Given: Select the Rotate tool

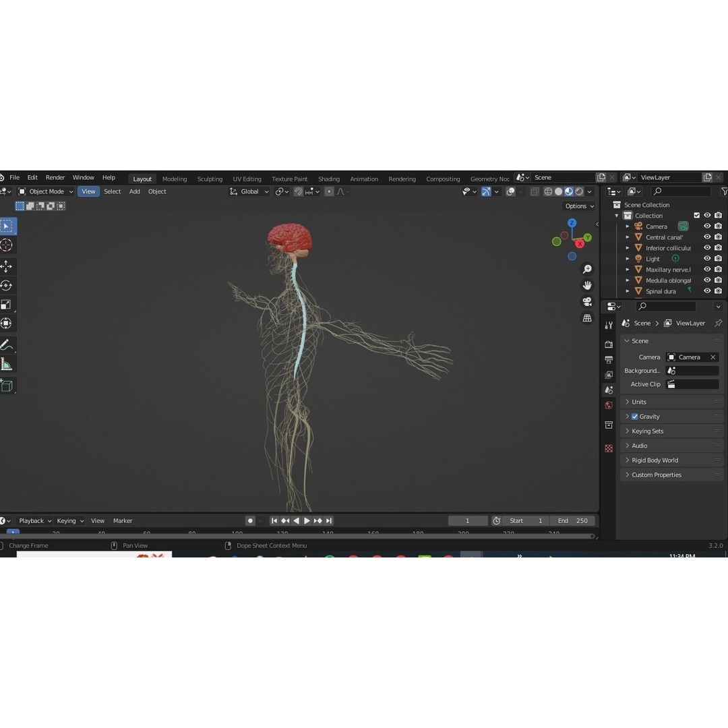Looking at the screenshot, I should [x=8, y=285].
